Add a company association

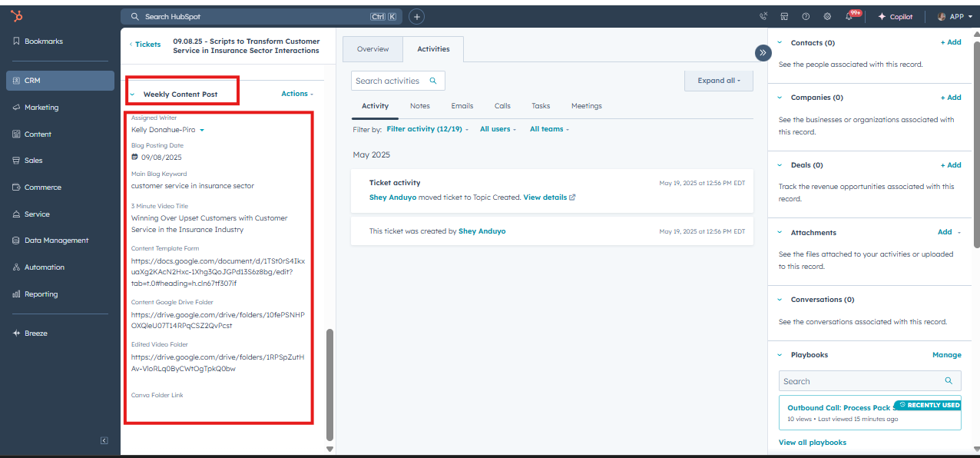click(951, 98)
